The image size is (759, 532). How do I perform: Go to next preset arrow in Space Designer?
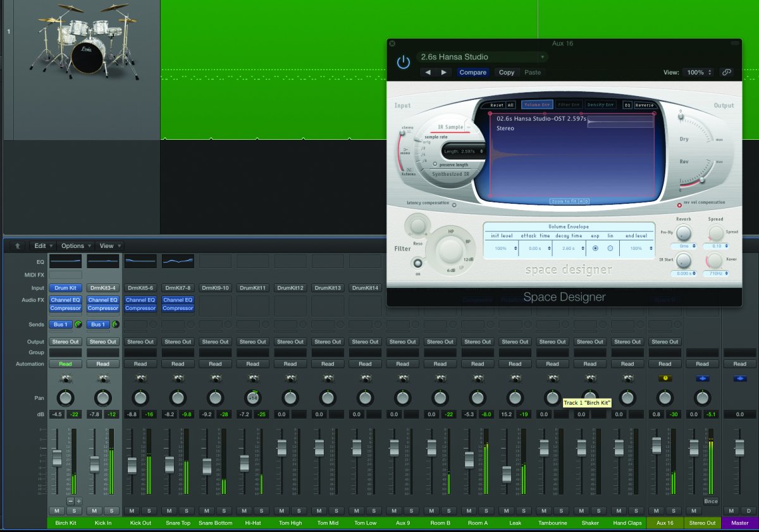coord(443,72)
